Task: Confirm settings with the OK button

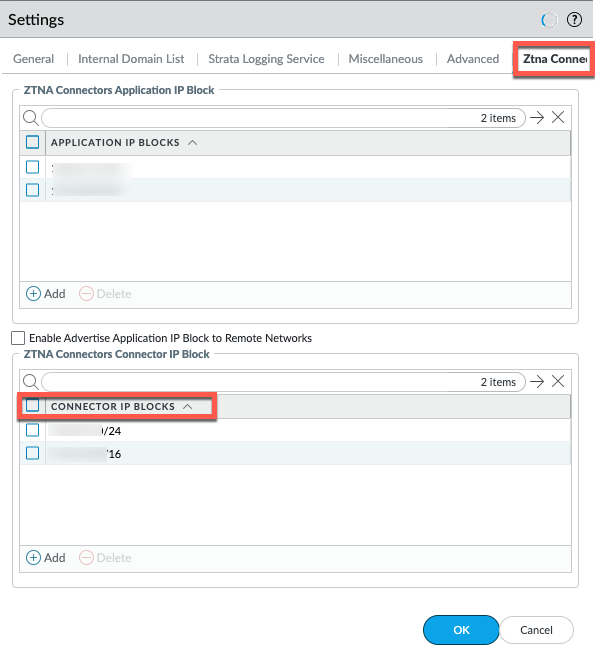Action: point(461,630)
